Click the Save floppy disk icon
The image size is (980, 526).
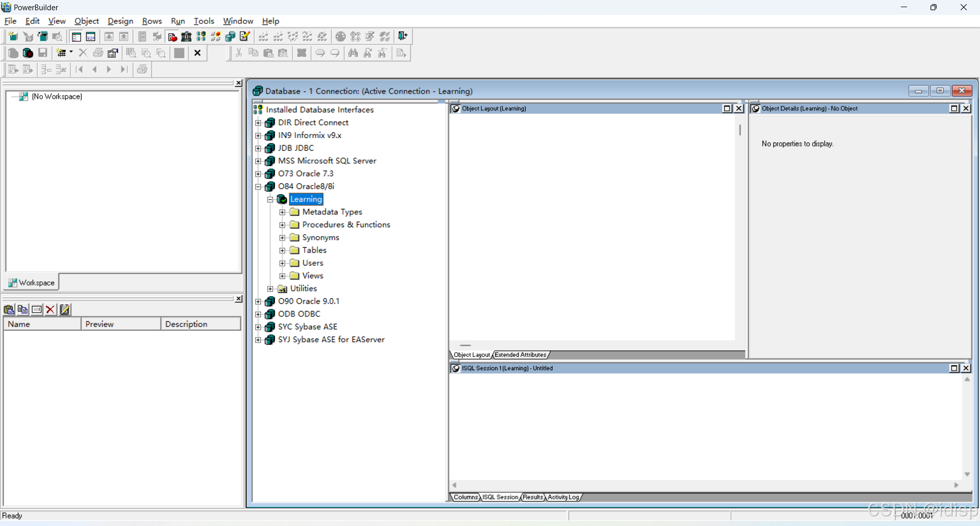(x=43, y=53)
